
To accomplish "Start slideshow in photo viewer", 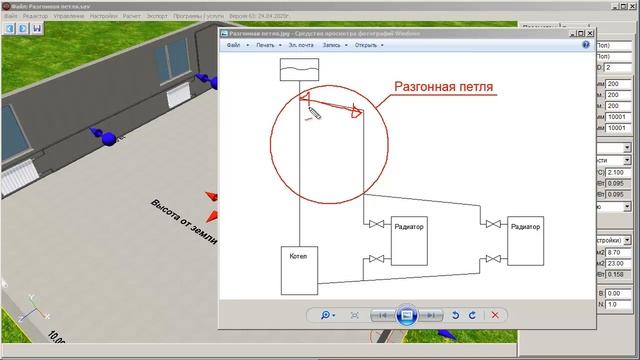I will (407, 315).
